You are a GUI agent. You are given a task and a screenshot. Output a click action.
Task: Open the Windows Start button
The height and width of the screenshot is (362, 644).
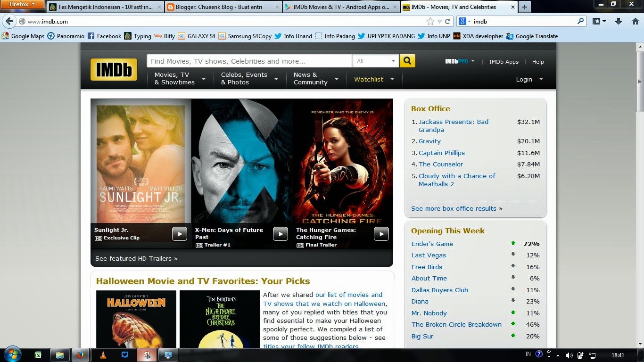[x=13, y=355]
